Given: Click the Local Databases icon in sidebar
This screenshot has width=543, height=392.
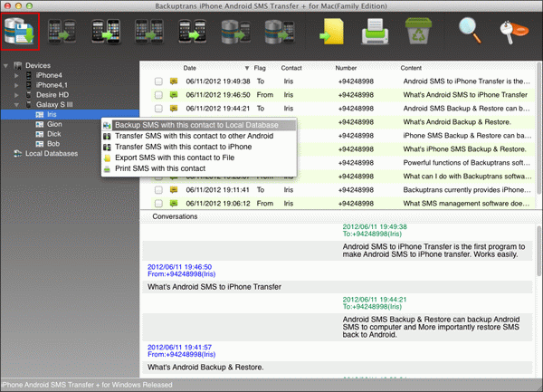Looking at the screenshot, I should [x=18, y=153].
